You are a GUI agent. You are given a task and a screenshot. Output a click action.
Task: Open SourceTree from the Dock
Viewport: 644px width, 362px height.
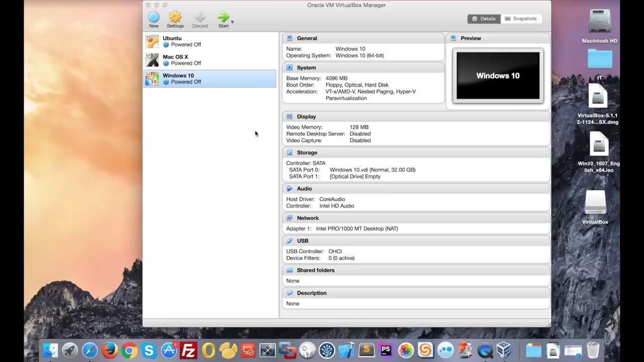click(x=327, y=350)
